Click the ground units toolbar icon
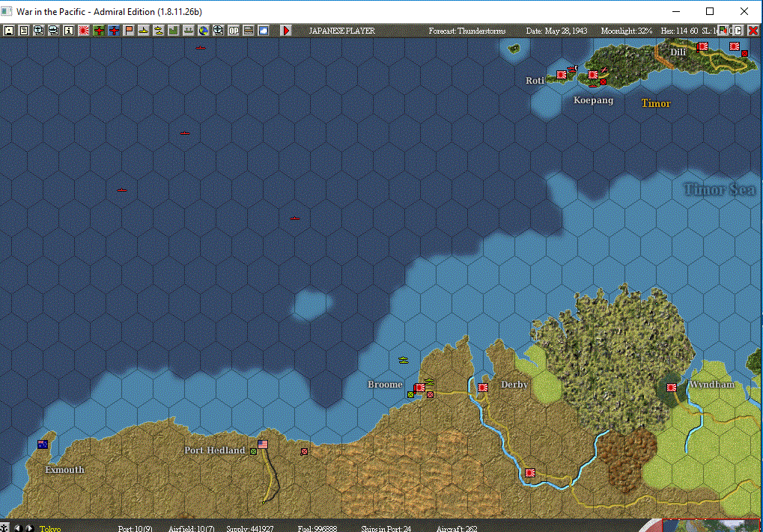This screenshot has height=532, width=763. (189, 31)
